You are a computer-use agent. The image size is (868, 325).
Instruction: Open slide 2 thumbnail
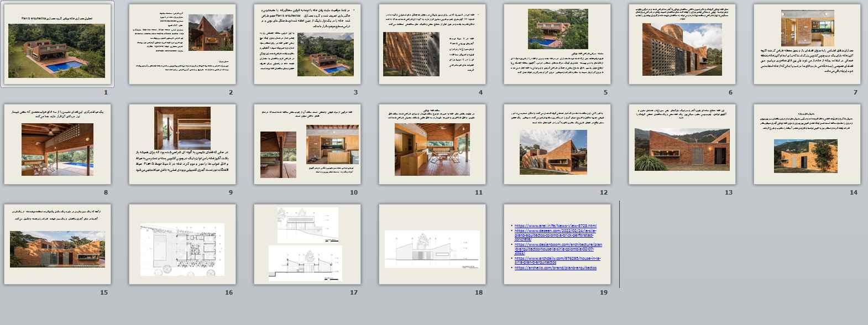click(x=182, y=44)
